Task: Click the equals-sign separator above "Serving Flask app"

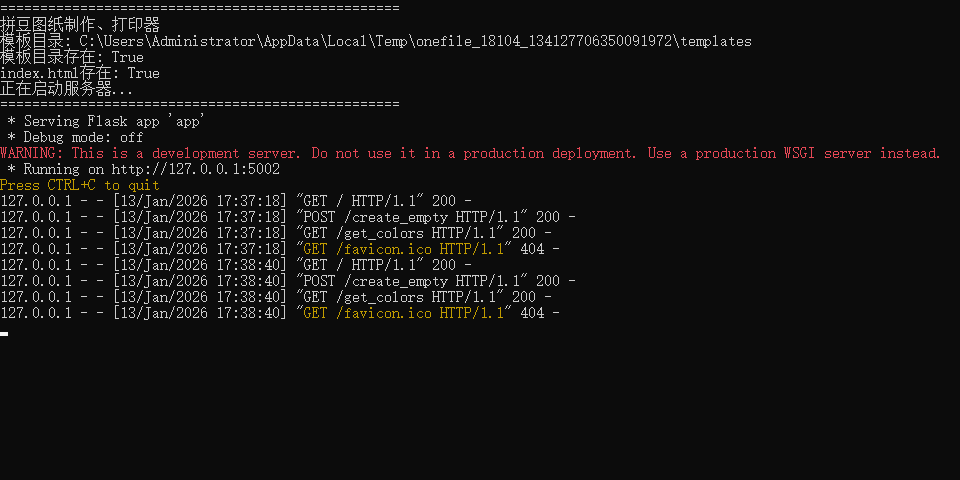Action: pyautogui.click(x=200, y=104)
